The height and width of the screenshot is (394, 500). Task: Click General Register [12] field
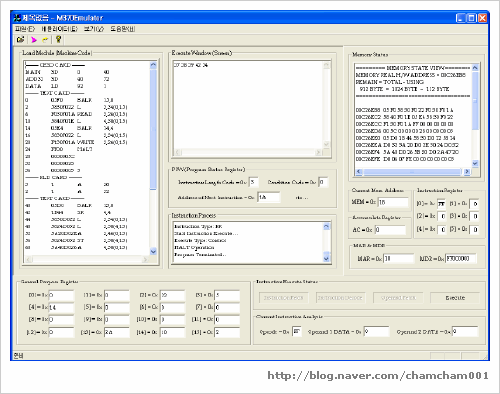click(x=61, y=332)
